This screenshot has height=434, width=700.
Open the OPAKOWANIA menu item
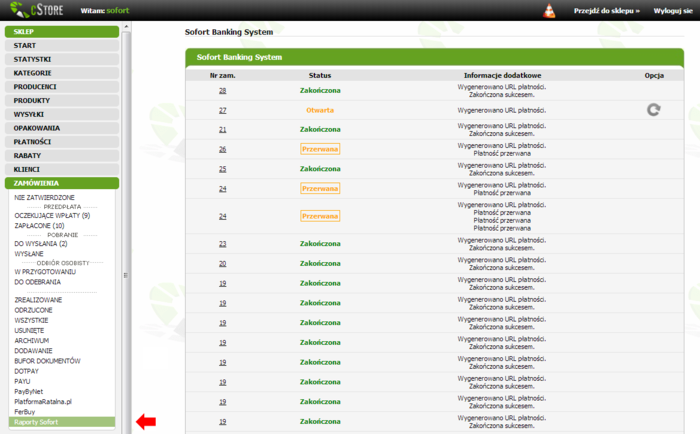(x=62, y=128)
